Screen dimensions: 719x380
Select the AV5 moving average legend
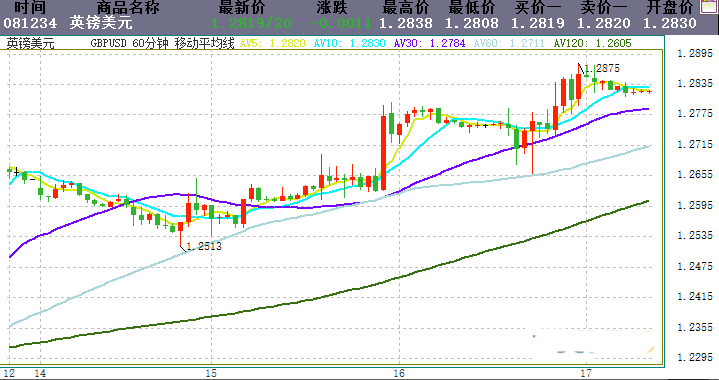[273, 44]
